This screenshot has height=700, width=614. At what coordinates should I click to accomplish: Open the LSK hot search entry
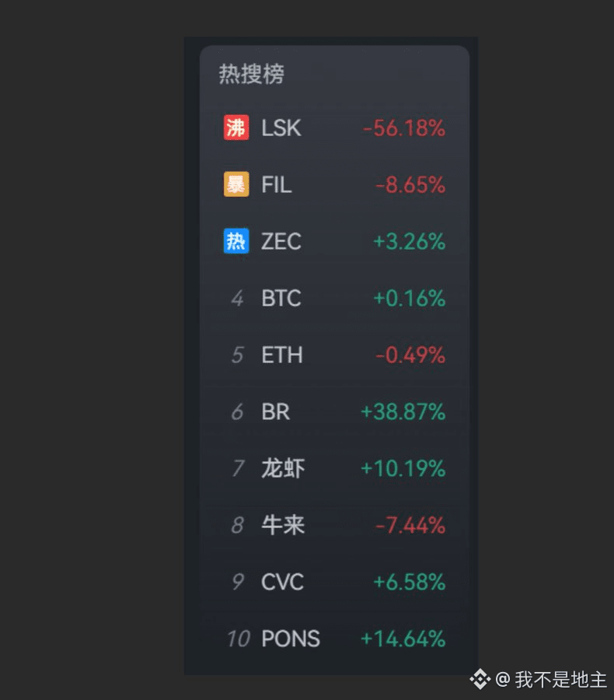[x=334, y=128]
